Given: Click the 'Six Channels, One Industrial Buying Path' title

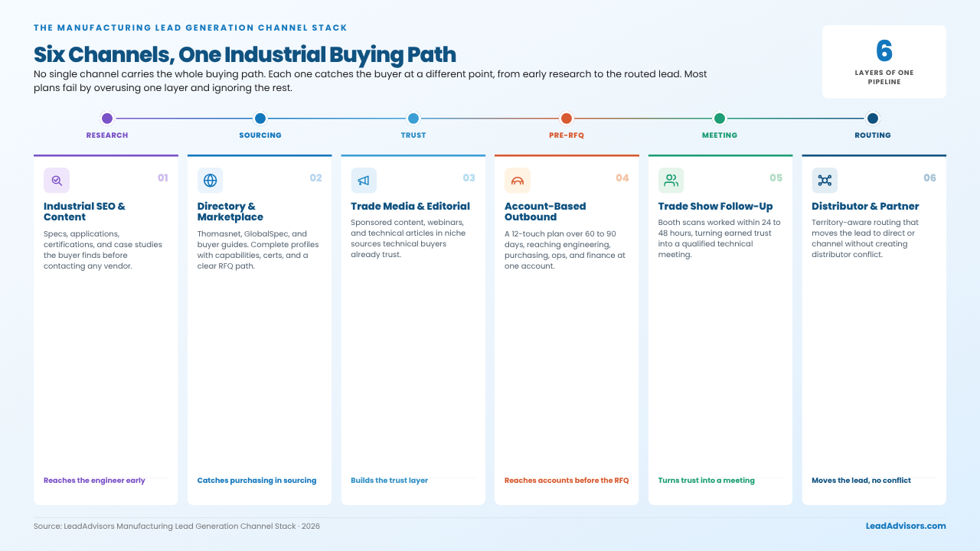Looking at the screenshot, I should [x=245, y=54].
